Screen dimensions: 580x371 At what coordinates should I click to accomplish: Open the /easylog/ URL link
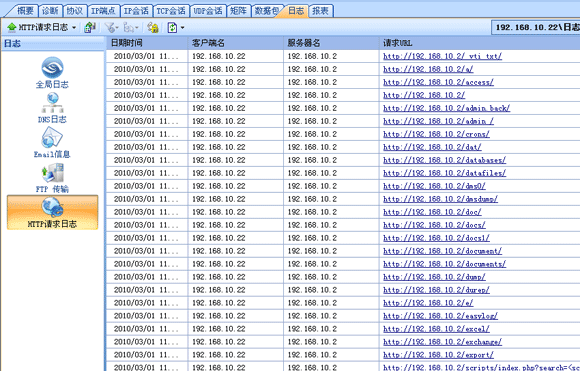(441, 316)
